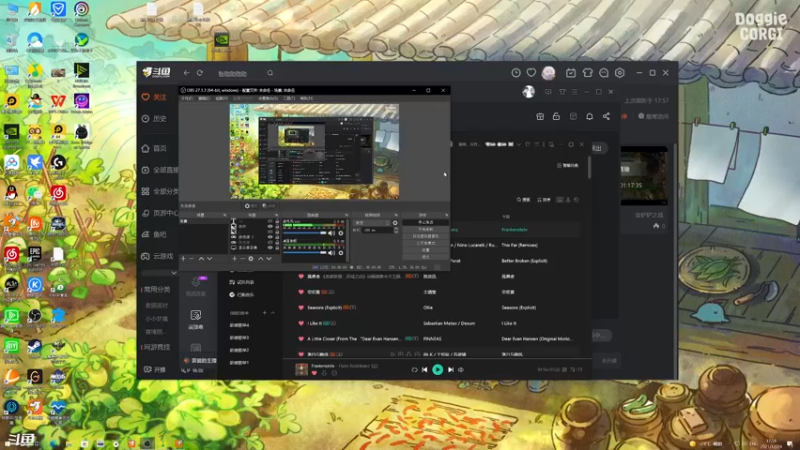
Task: Open Douyu messages chat bubble icon
Action: point(604,73)
